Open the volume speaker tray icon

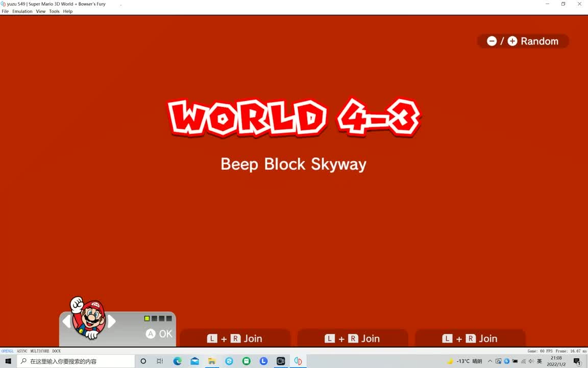[x=531, y=361]
